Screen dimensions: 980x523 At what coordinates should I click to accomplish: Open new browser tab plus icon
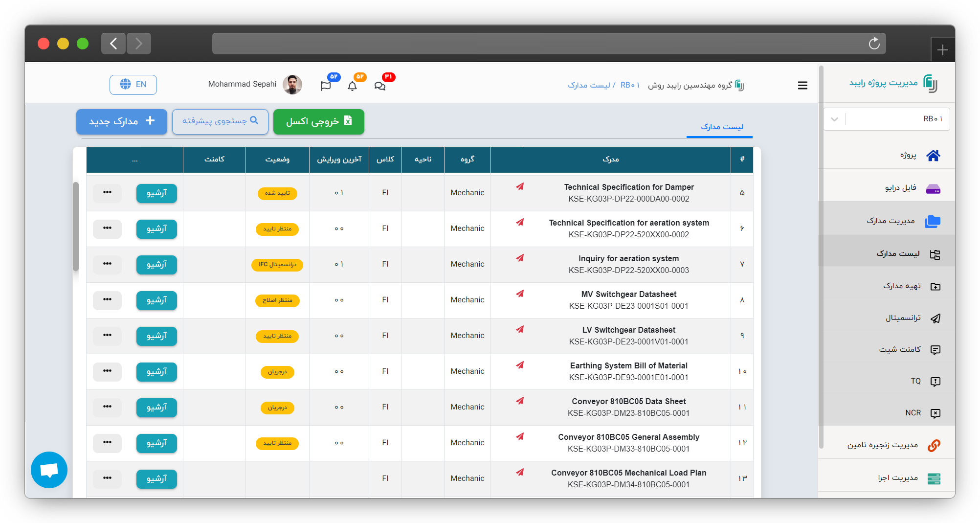pos(943,50)
